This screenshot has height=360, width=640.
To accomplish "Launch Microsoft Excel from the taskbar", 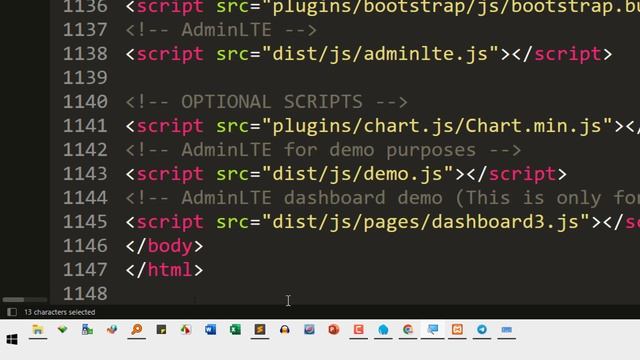I will 235,330.
